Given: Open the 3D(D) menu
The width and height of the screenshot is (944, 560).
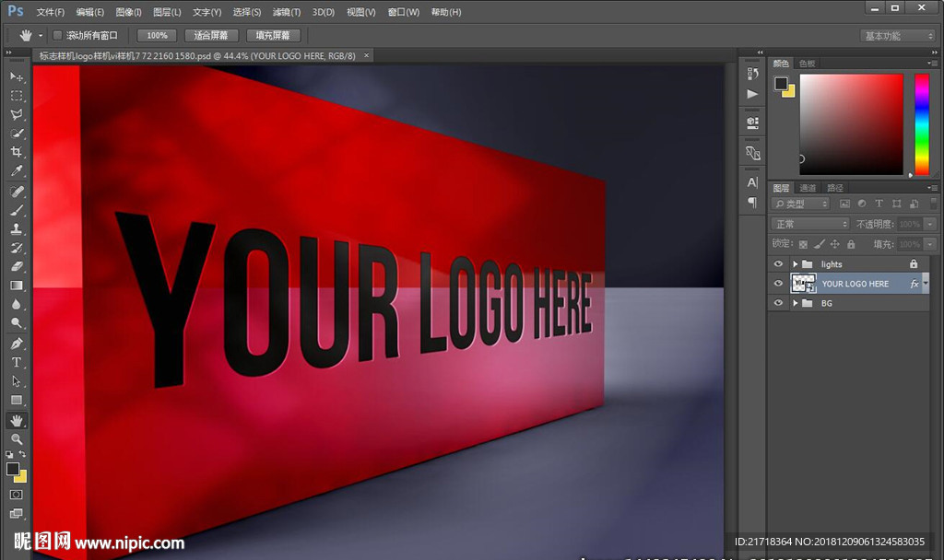Looking at the screenshot, I should point(324,12).
